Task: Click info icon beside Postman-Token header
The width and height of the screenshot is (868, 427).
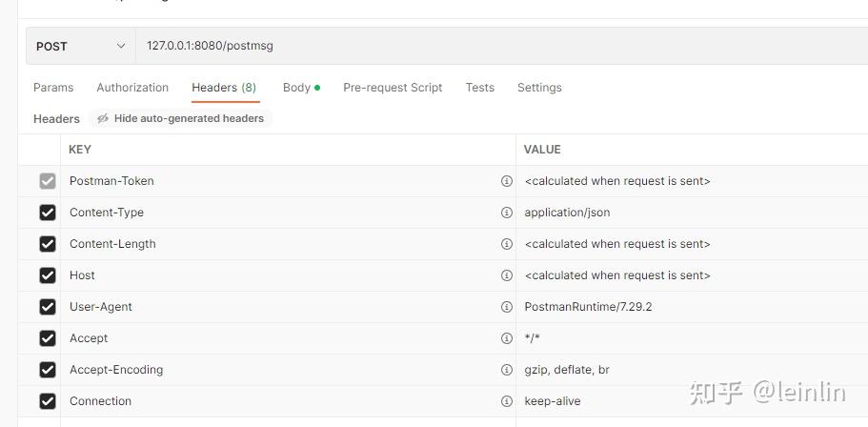Action: tap(507, 181)
